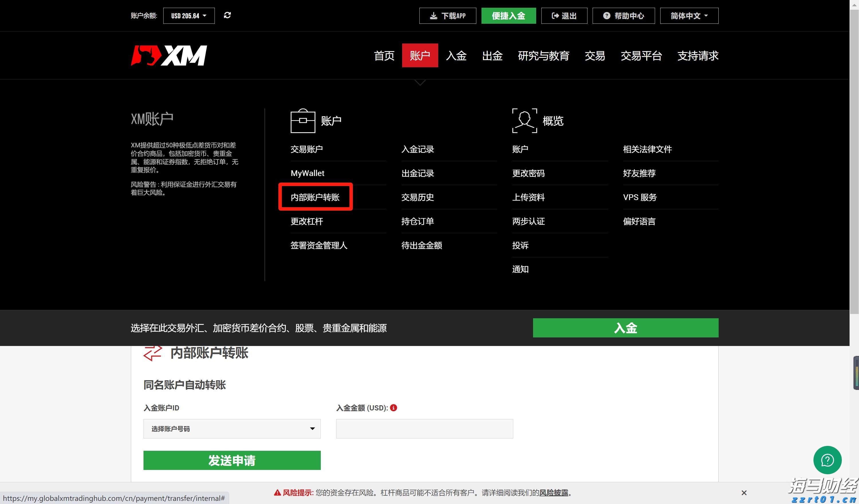Click the logout icon next to 退出
859x504 pixels.
click(x=555, y=15)
